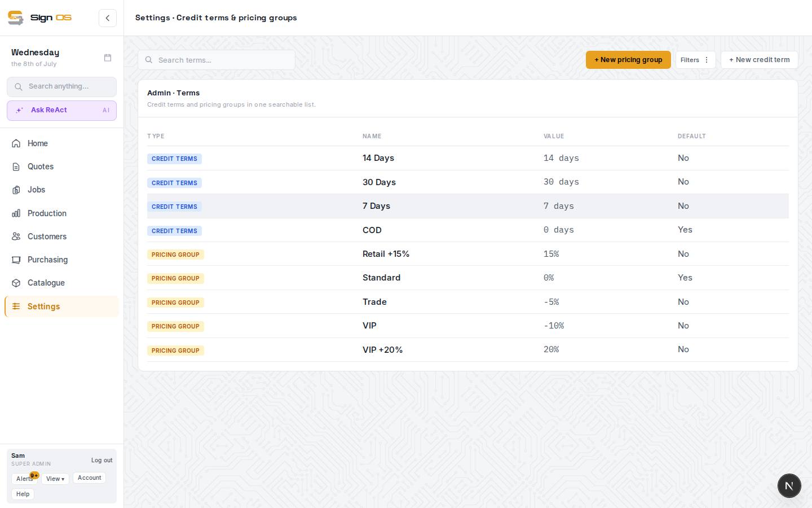Open the Standard pricing group
Viewport: 812px width, 508px height.
pos(381,278)
